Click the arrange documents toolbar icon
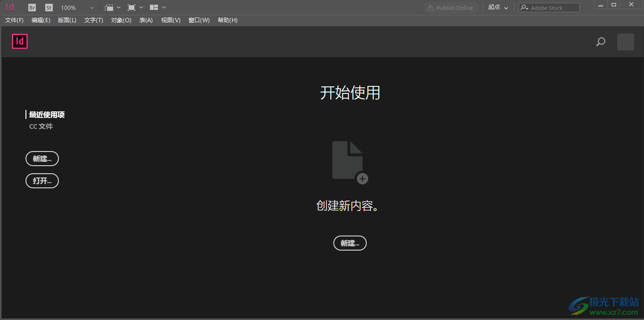Image resolution: width=644 pixels, height=320 pixels. (155, 7)
